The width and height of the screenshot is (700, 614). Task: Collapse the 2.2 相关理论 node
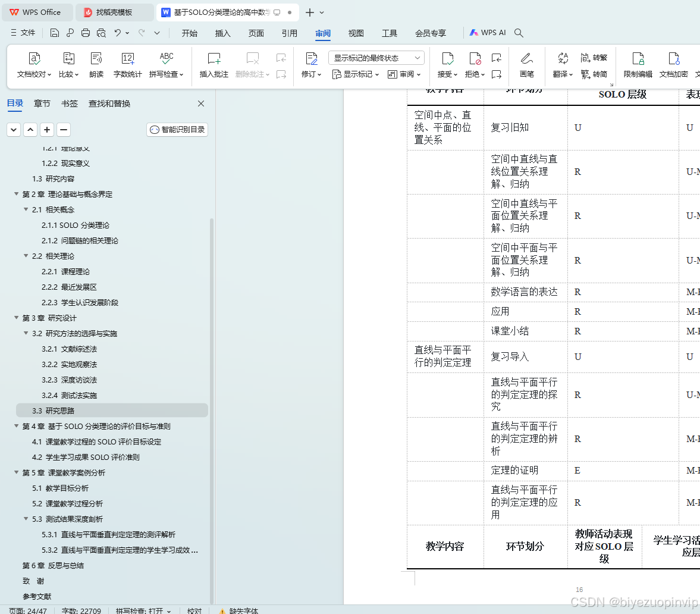coord(26,255)
